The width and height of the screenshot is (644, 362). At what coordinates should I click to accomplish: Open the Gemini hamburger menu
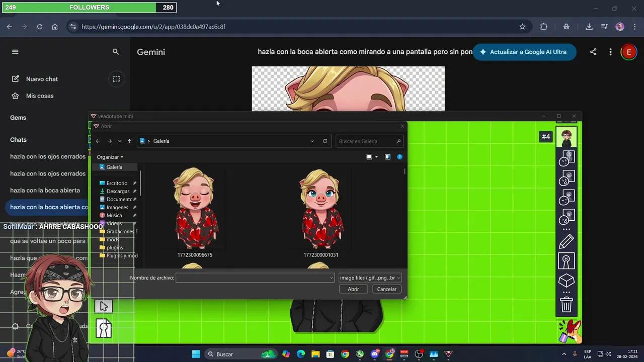pos(15,52)
